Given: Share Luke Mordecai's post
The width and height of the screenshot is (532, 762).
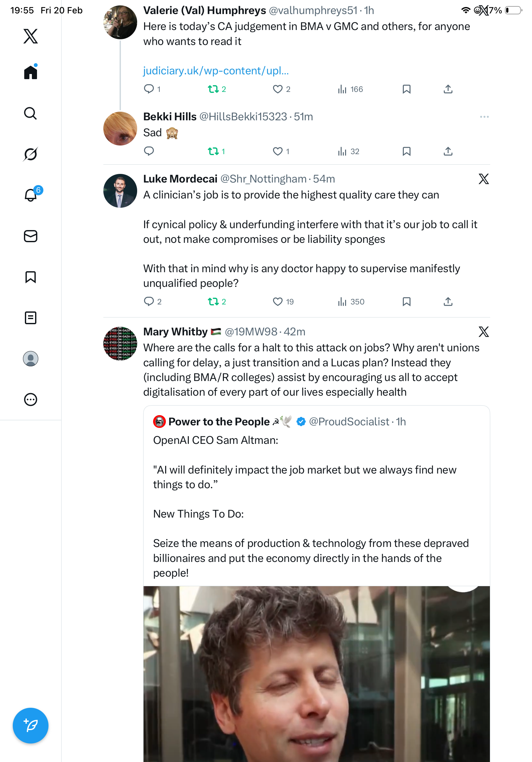Looking at the screenshot, I should (x=448, y=302).
